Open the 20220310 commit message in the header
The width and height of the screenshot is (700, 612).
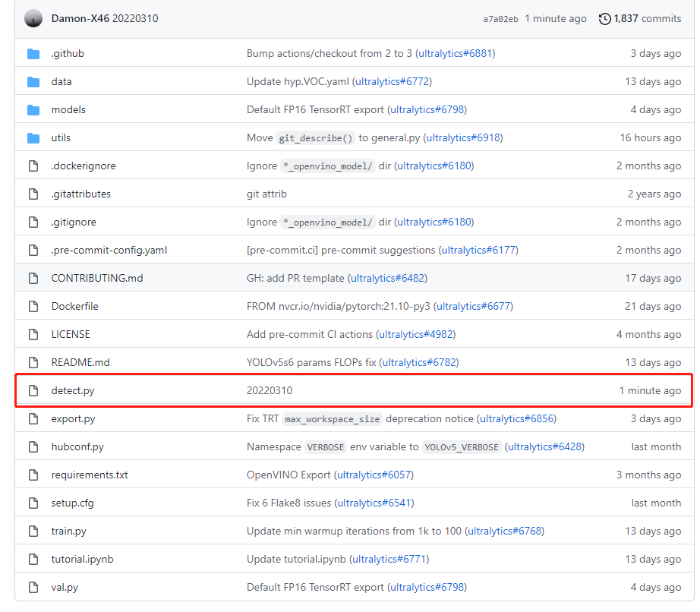click(x=135, y=19)
